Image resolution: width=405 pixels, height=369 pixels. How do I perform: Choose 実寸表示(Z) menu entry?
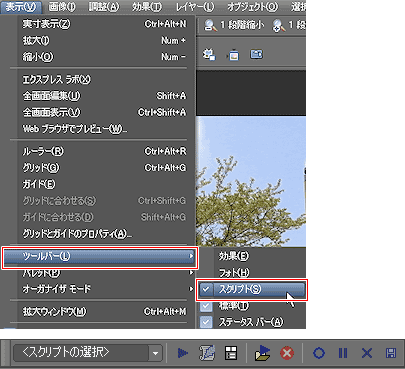[x=100, y=24]
